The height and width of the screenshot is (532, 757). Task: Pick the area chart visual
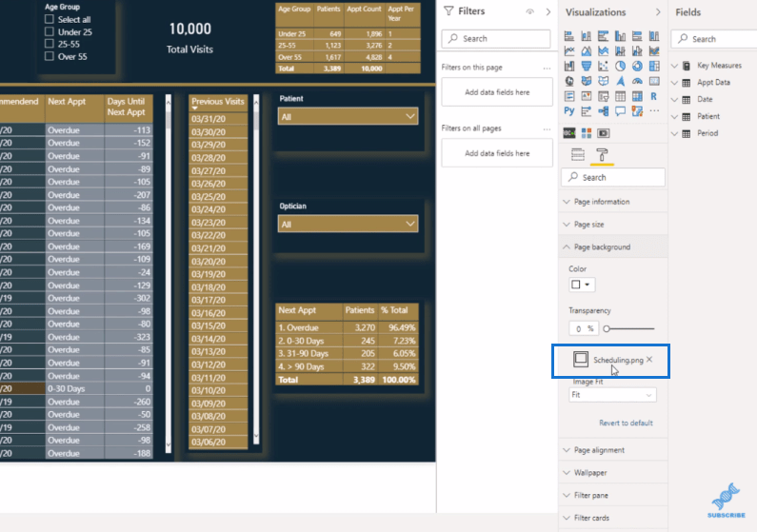[x=587, y=51]
